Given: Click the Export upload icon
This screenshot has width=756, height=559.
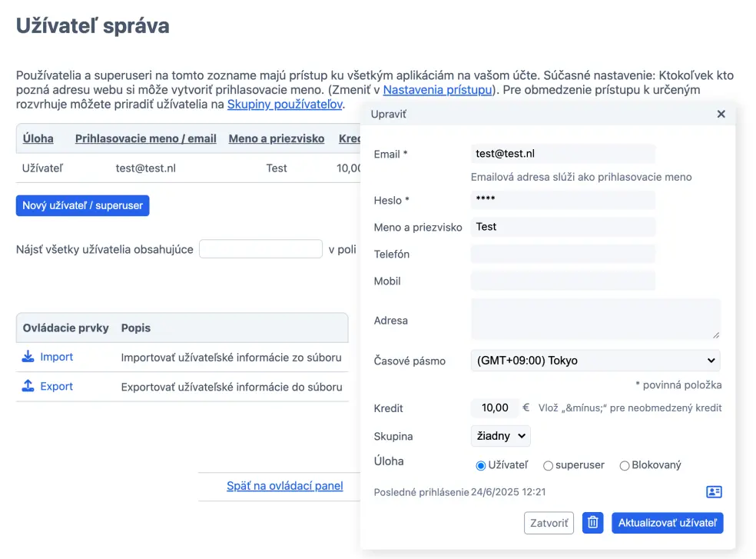Looking at the screenshot, I should click(x=28, y=387).
